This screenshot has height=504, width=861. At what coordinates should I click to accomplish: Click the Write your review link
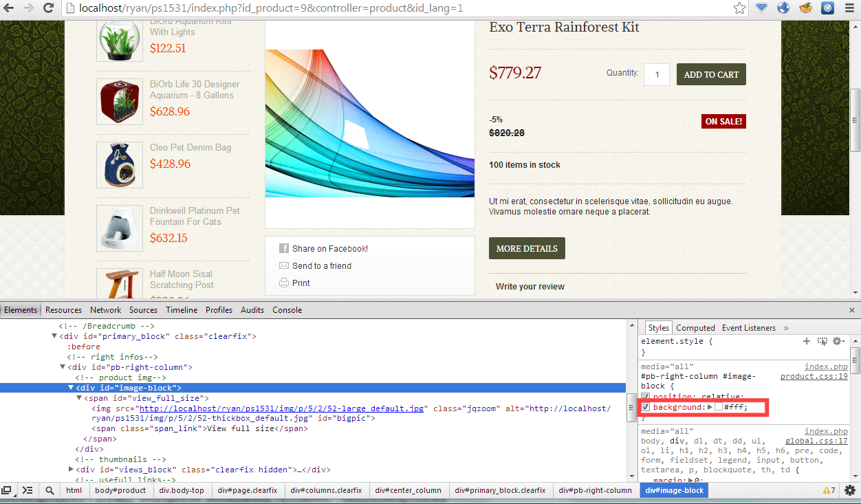530,287
